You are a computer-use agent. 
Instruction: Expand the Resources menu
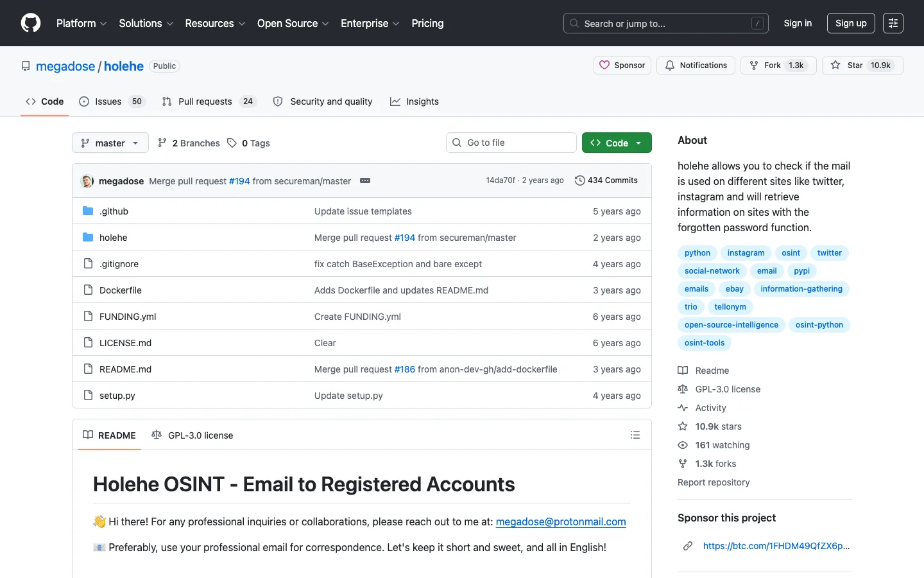pos(215,23)
